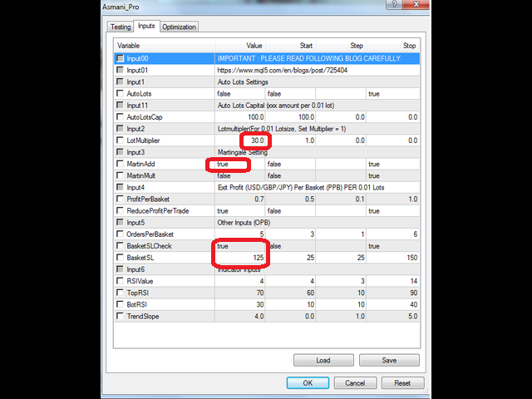Screen dimensions: 532x399
Task: Click the Input01 row icon
Action: (120, 70)
